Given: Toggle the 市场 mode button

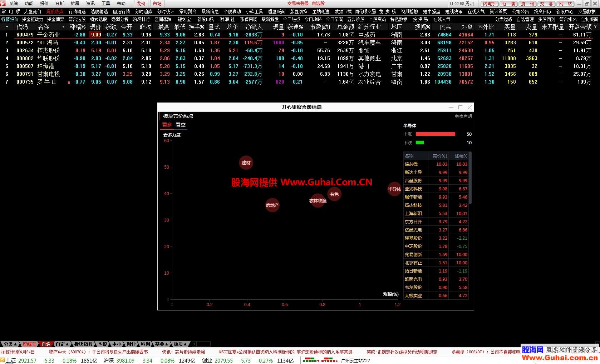Looking at the screenshot, I should [x=157, y=4].
